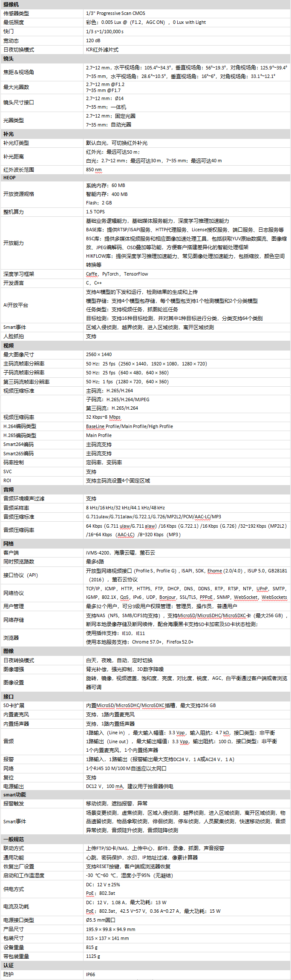Screen dimensions: 291x980
Task: Click the 浏览器 row label
Action: point(11,638)
